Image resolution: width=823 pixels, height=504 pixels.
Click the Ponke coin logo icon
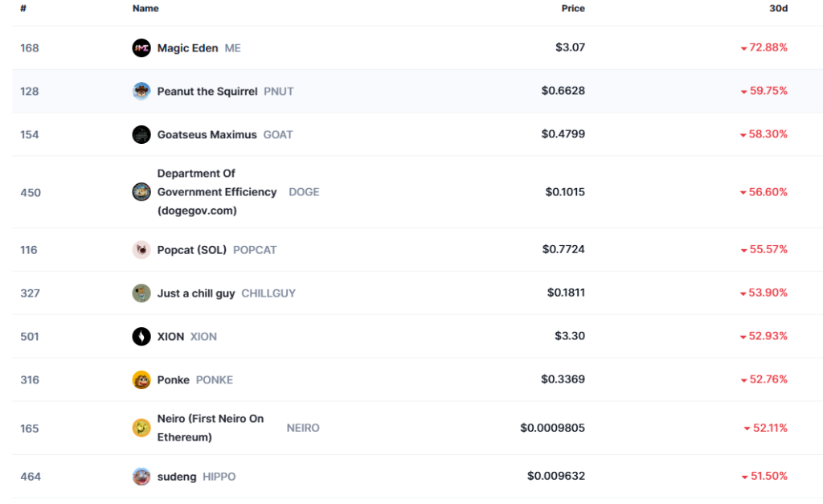[x=141, y=380]
